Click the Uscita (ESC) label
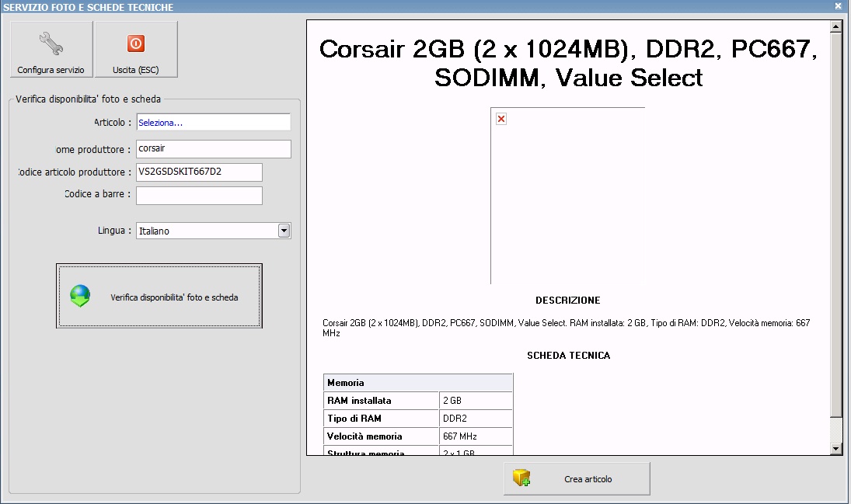 point(136,70)
